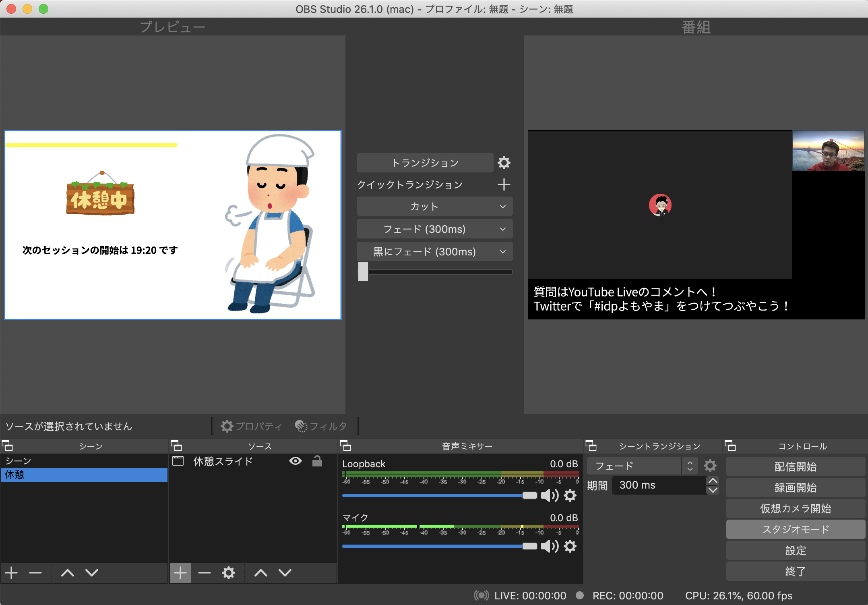Move source down in the ソース list
Screen dimensions: 868x605
[285, 572]
